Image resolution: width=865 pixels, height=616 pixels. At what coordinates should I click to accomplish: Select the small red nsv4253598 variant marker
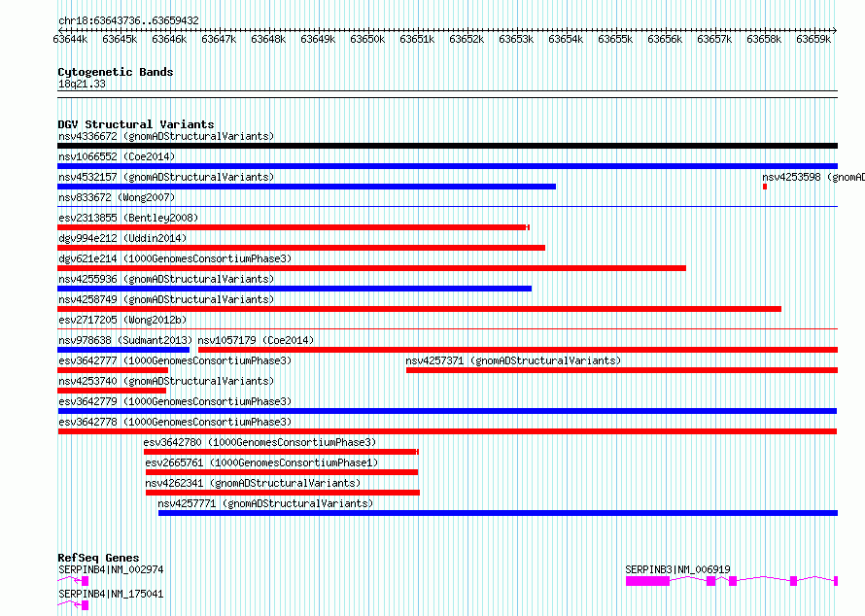(765, 187)
